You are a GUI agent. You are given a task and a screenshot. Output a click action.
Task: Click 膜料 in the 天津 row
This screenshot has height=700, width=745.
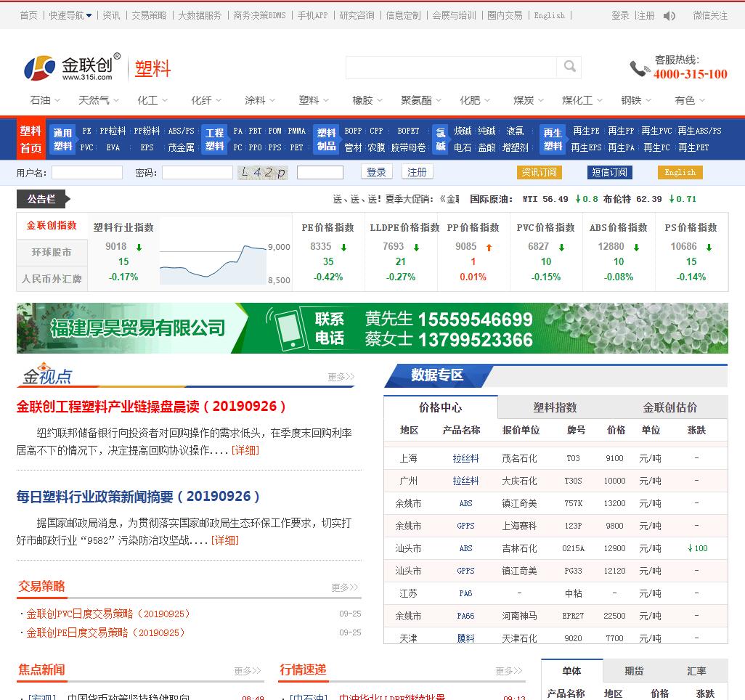465,638
